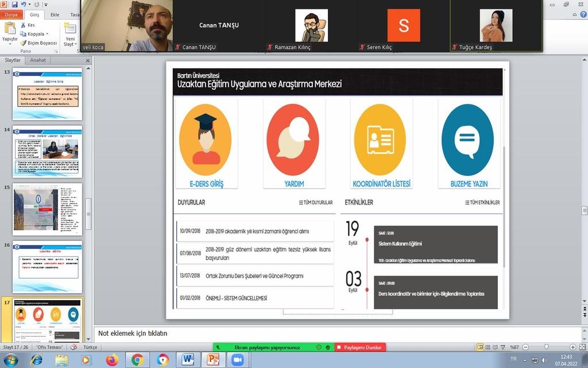Open the Dosya menu tab
The width and height of the screenshot is (588, 368).
pos(11,15)
